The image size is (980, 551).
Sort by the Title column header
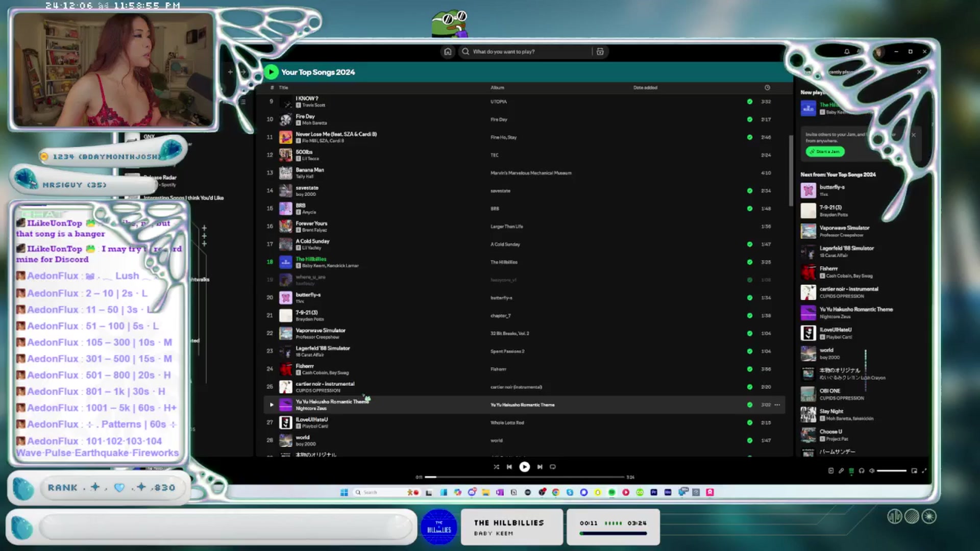point(283,88)
